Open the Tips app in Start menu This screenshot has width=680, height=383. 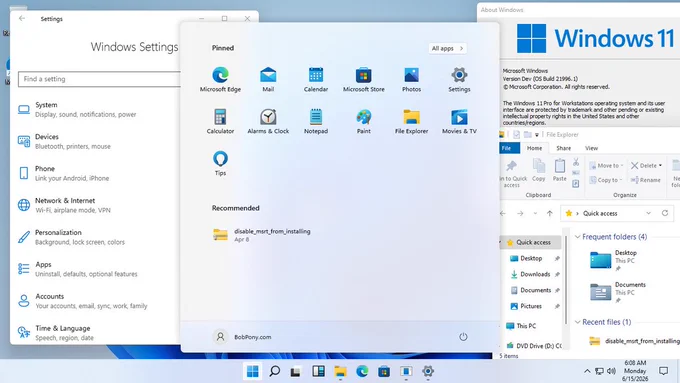pyautogui.click(x=220, y=163)
